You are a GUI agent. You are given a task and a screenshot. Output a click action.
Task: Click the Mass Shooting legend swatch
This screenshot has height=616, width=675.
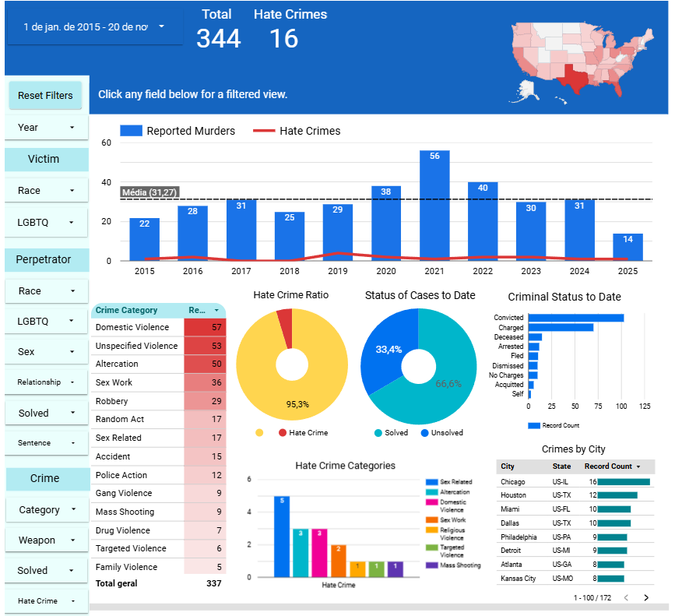click(432, 565)
